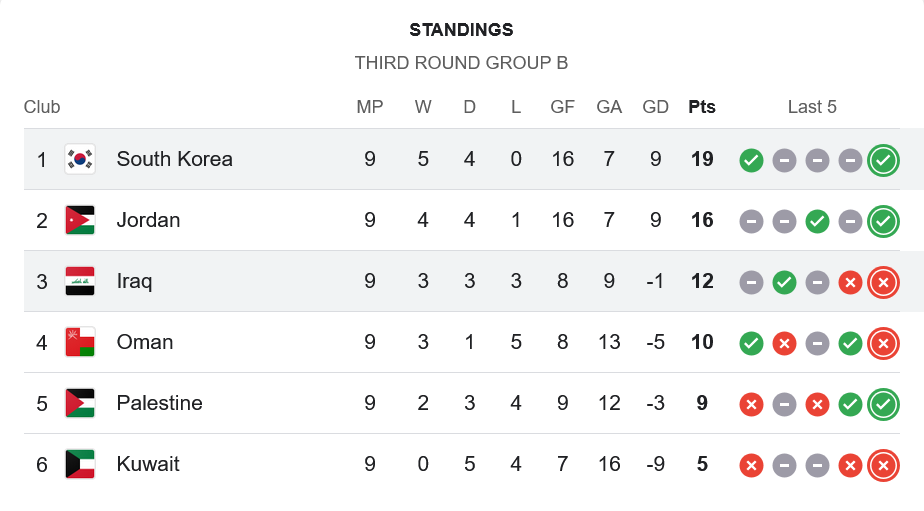Viewport: 924px width, 511px height.
Task: Click Oman's gray draw result icon
Action: [817, 344]
